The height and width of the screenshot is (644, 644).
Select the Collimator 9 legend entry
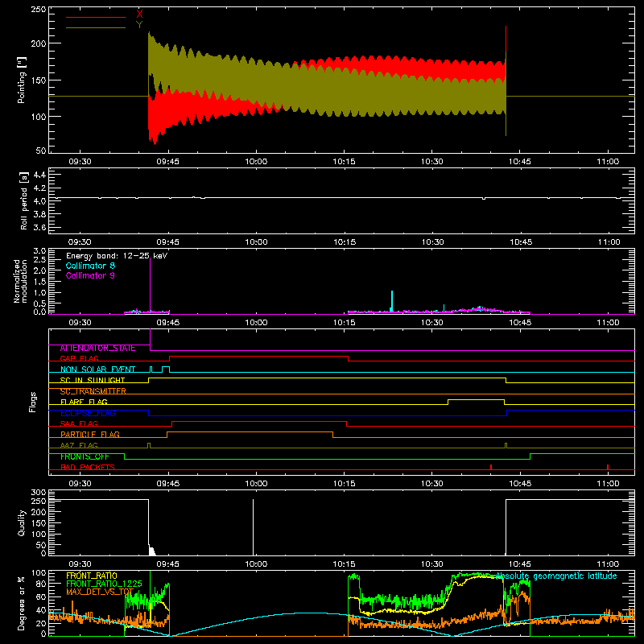tap(90, 275)
